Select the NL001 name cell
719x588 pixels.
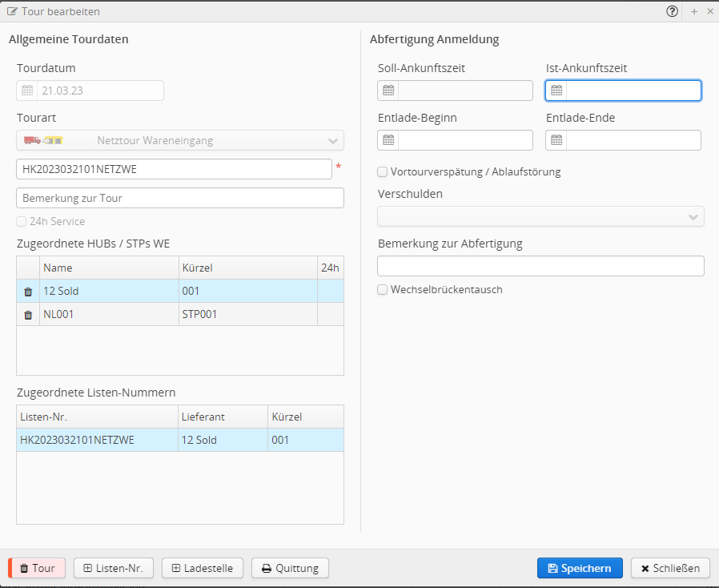[x=109, y=315]
